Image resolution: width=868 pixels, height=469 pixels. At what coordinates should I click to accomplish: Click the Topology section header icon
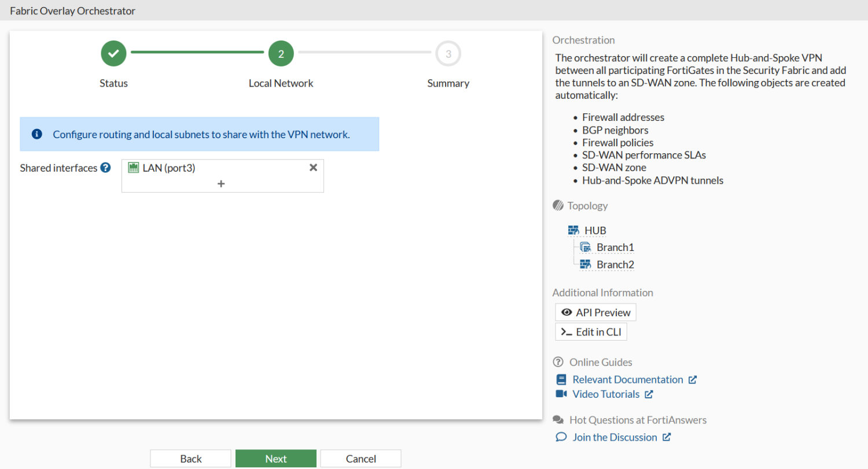click(558, 205)
